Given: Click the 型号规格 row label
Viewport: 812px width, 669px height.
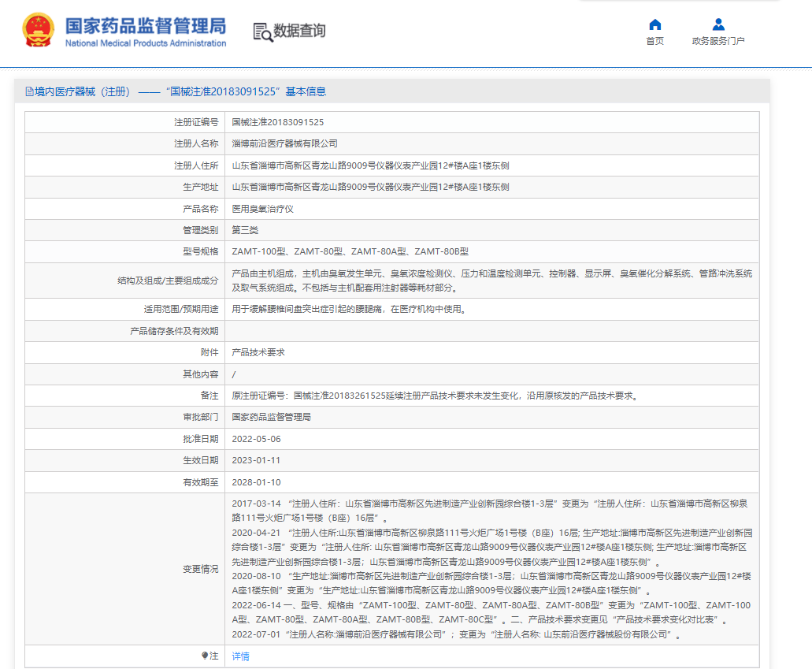Looking at the screenshot, I should tap(200, 252).
